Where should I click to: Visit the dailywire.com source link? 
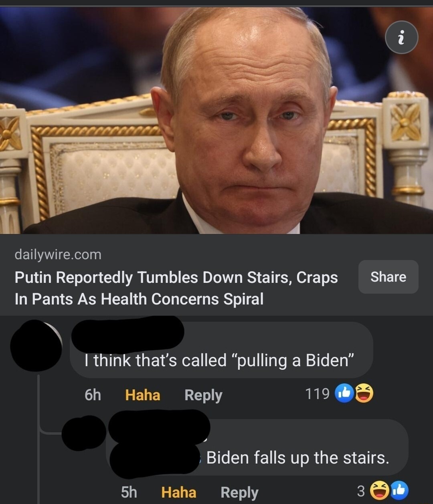58,254
